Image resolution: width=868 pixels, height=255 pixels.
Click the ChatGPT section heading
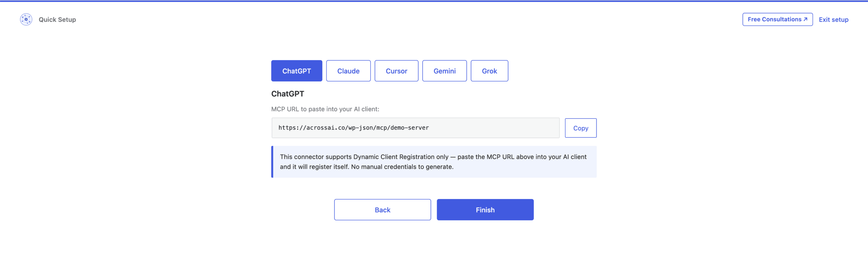(288, 94)
